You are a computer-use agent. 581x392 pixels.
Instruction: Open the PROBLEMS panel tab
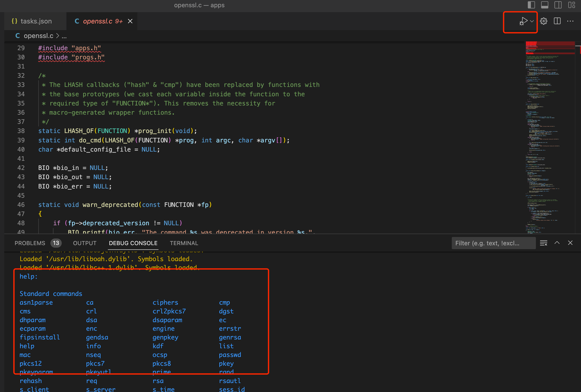point(30,243)
